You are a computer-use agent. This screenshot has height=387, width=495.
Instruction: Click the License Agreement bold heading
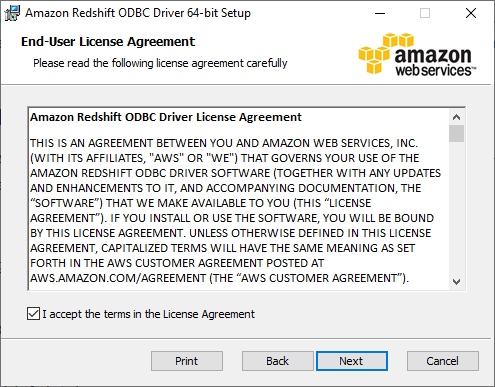coord(166,117)
